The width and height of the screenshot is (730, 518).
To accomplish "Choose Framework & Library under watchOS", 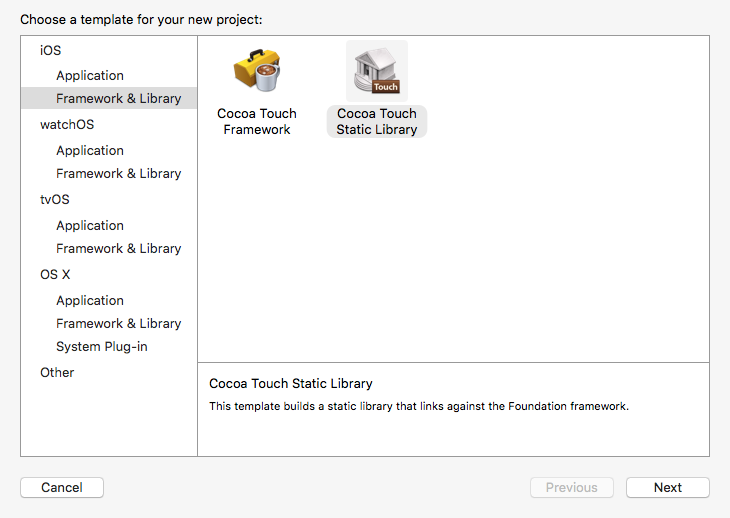I will click(118, 173).
